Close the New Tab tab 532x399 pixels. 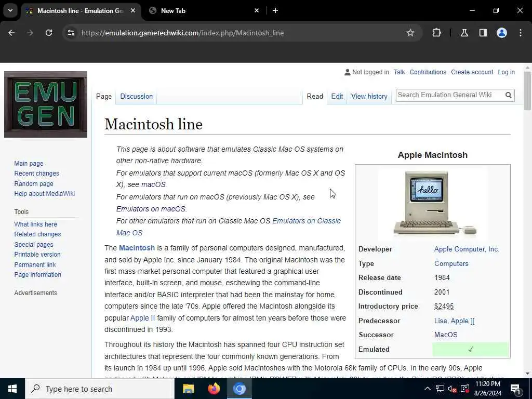click(x=257, y=10)
